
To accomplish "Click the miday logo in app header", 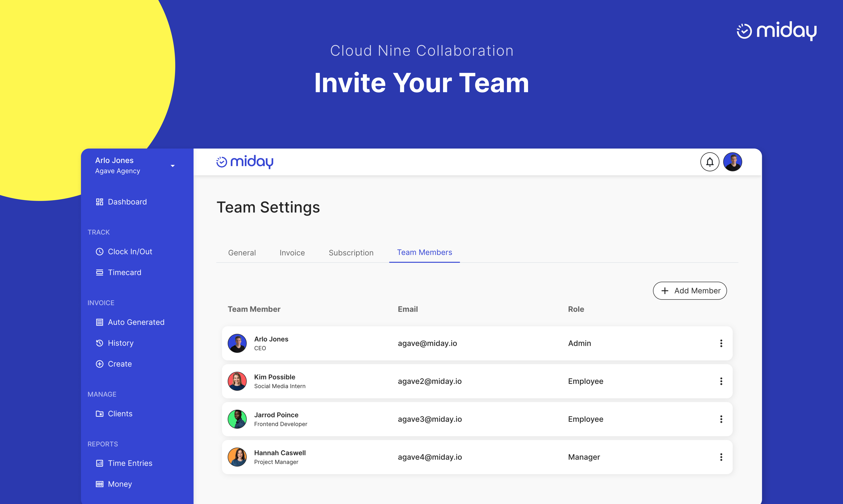I will [x=245, y=162].
